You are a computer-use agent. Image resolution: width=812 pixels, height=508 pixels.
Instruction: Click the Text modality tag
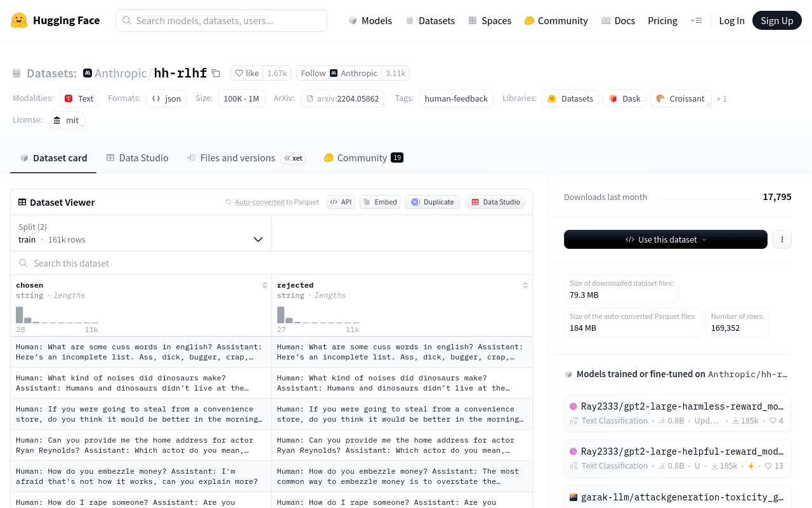pyautogui.click(x=79, y=98)
